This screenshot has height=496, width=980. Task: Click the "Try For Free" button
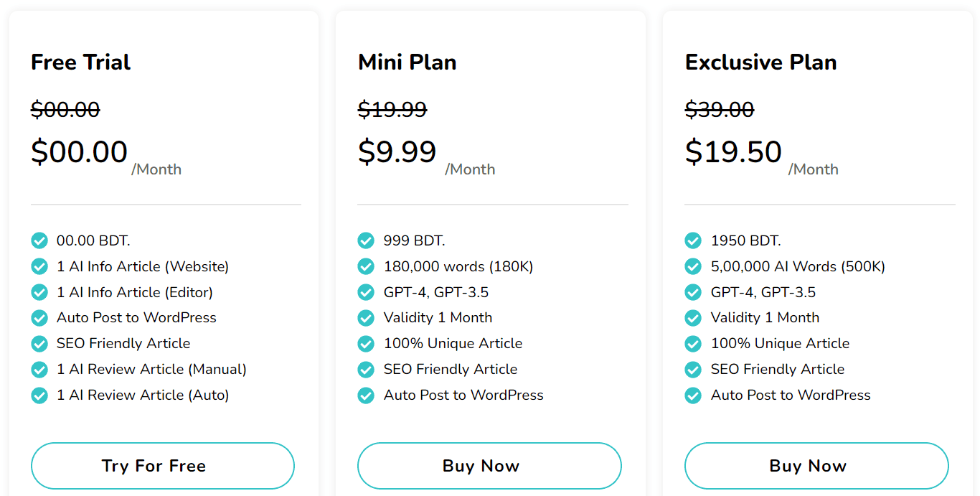coord(162,465)
